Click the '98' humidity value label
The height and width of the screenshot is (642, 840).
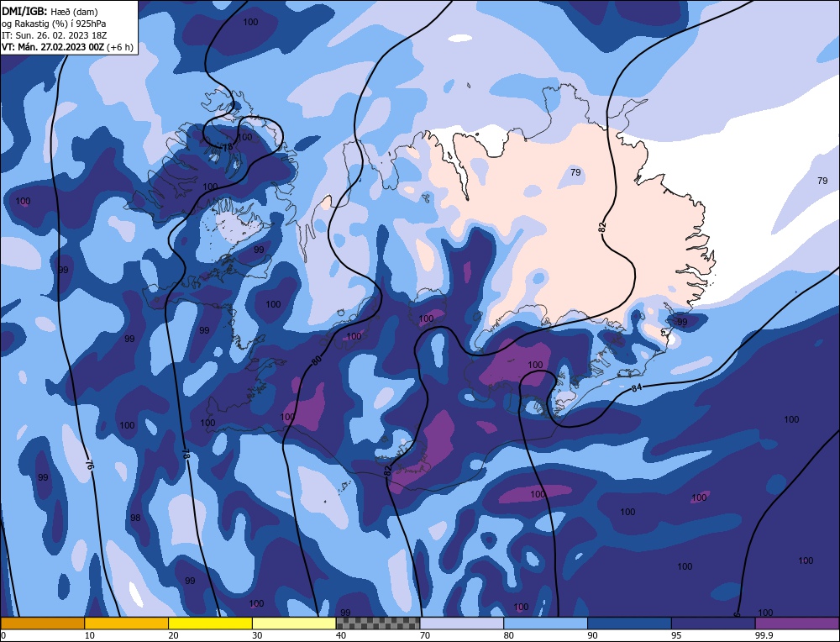click(135, 518)
